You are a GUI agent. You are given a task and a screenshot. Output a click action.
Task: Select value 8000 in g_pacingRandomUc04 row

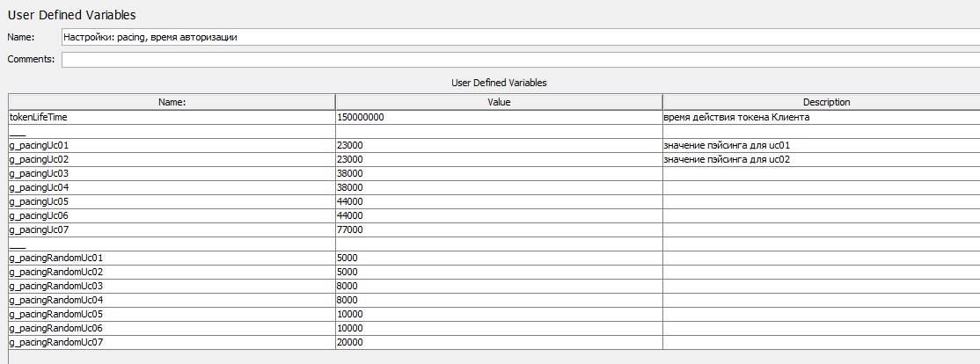(499, 300)
